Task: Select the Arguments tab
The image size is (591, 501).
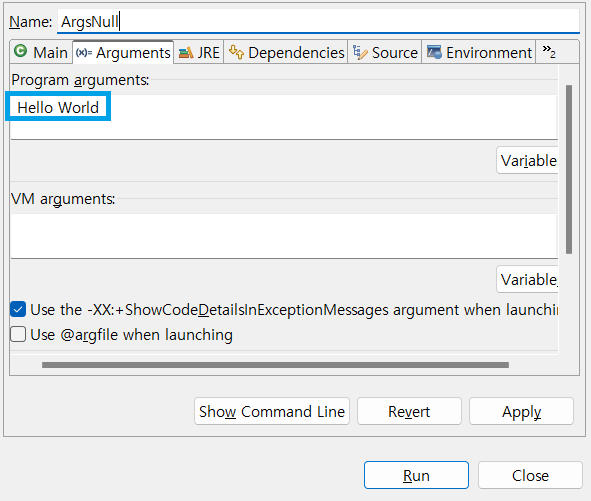Action: click(x=123, y=52)
